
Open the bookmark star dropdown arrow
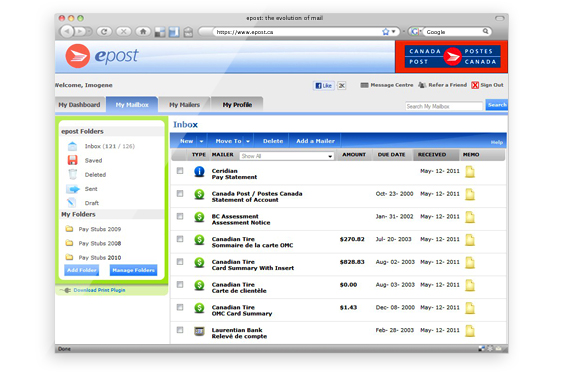(x=393, y=32)
